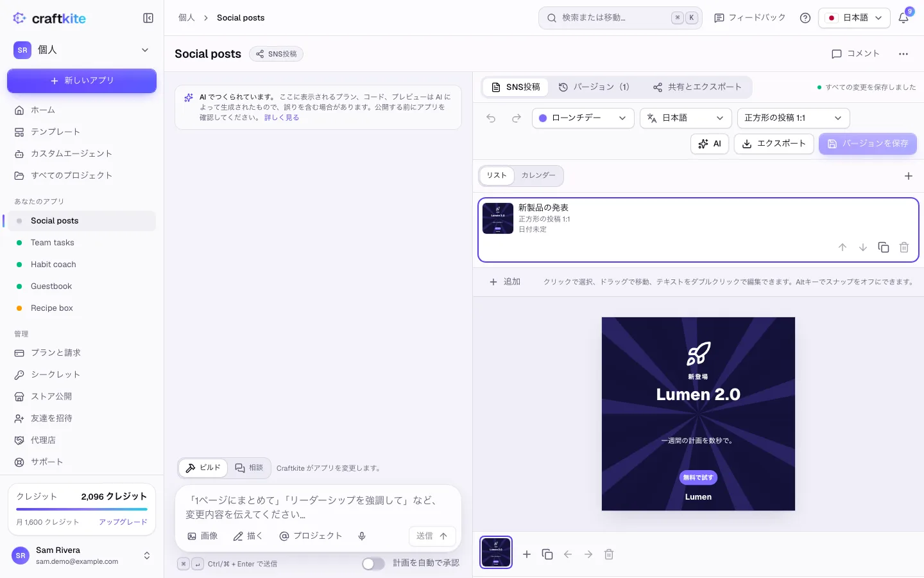The image size is (924, 578).
Task: Move the 新製品の発表 post down
Action: (x=863, y=247)
